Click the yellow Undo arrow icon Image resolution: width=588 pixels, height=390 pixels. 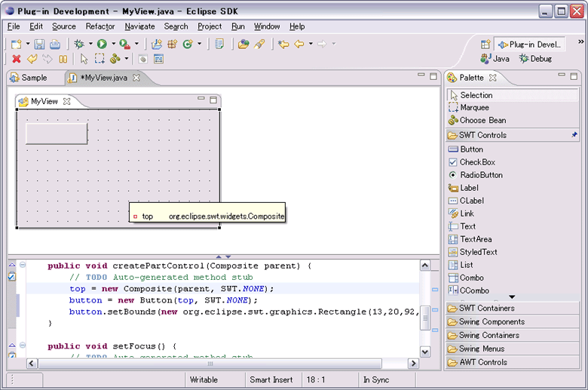[32, 59]
